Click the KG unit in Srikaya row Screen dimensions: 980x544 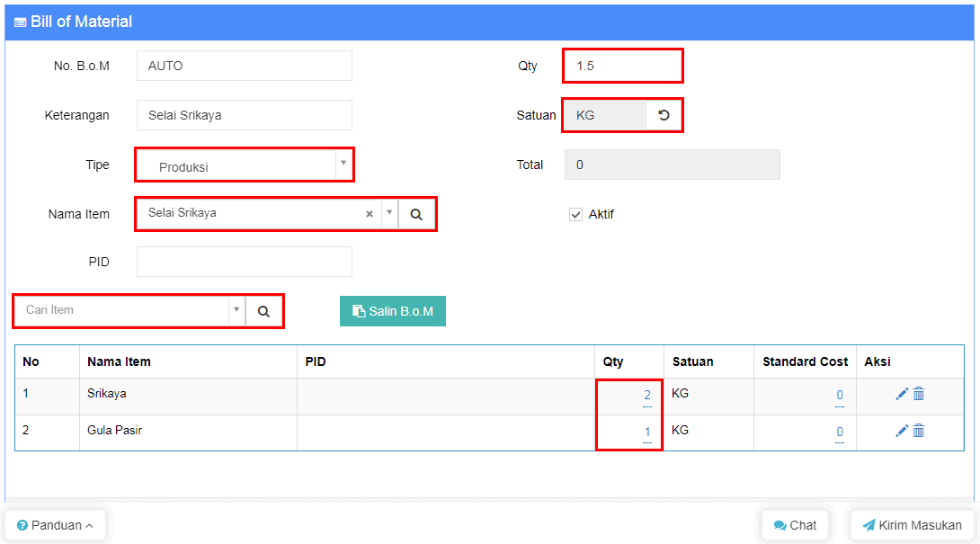tap(680, 393)
